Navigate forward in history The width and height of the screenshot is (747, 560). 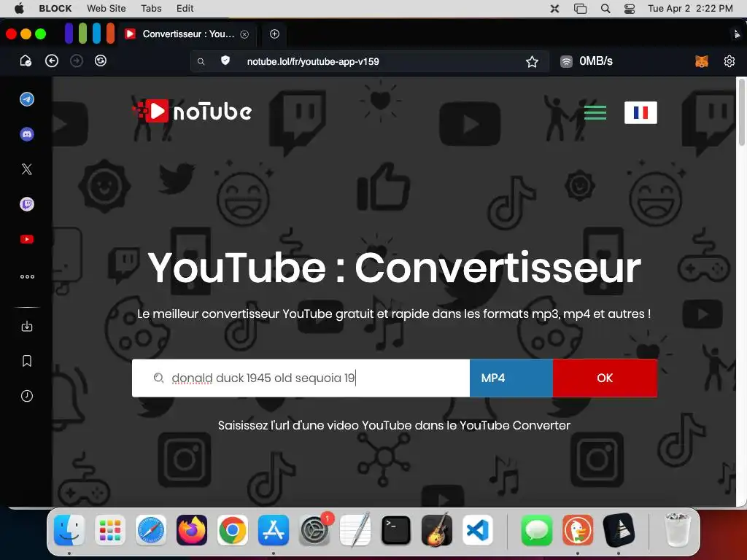(76, 61)
